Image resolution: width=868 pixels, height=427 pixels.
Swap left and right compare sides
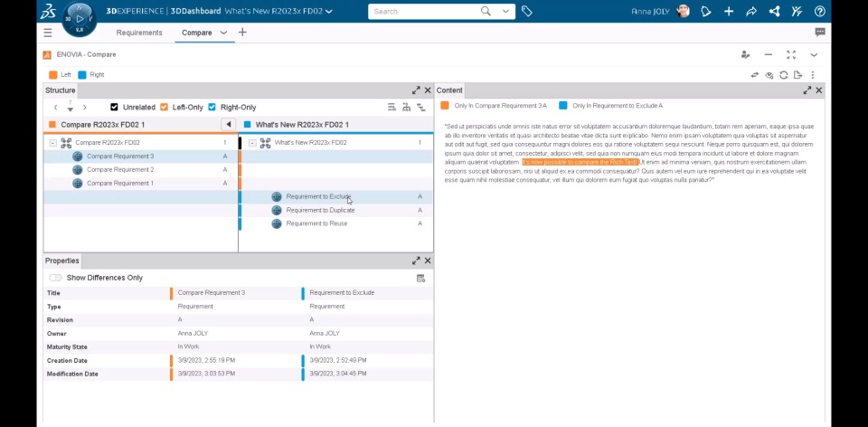click(x=754, y=75)
